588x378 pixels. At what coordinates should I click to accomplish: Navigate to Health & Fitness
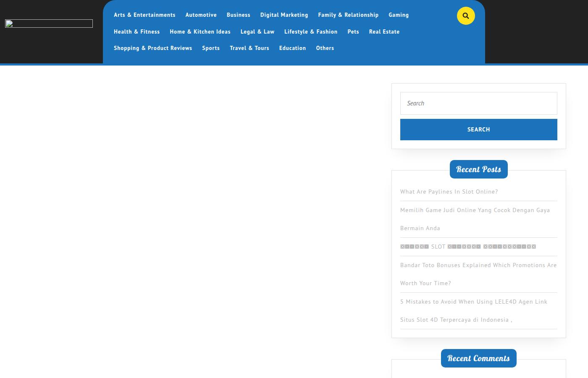136,31
